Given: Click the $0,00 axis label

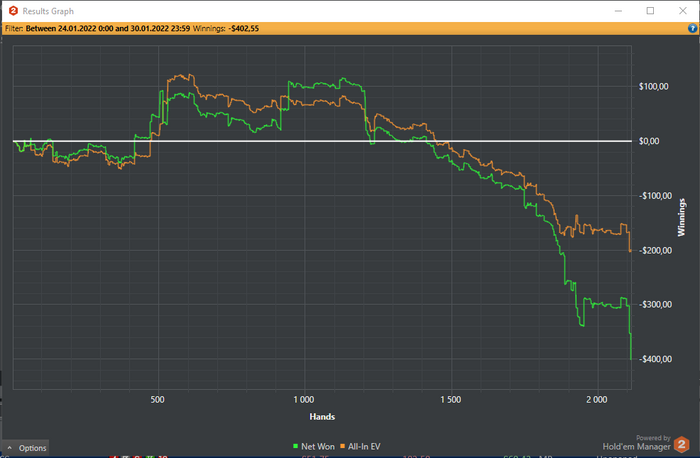Looking at the screenshot, I should pyautogui.click(x=649, y=141).
